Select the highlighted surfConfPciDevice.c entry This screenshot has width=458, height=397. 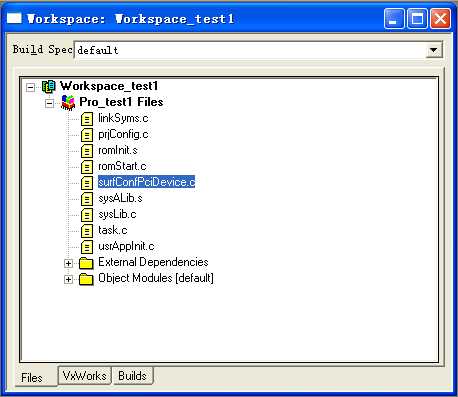tap(146, 182)
